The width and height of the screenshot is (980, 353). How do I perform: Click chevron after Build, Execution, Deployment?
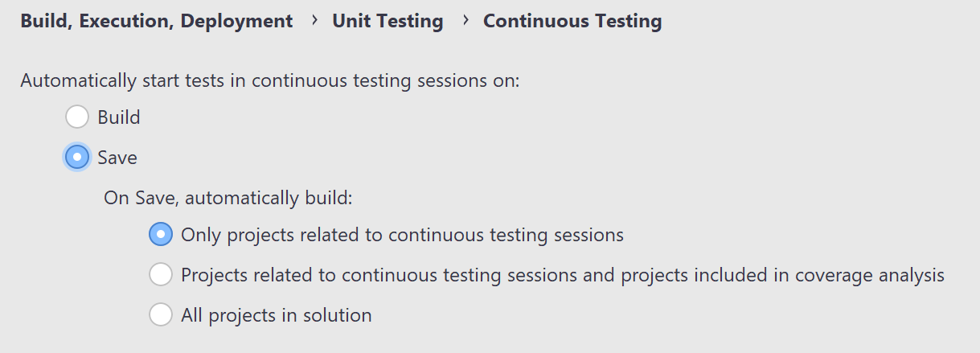click(314, 21)
